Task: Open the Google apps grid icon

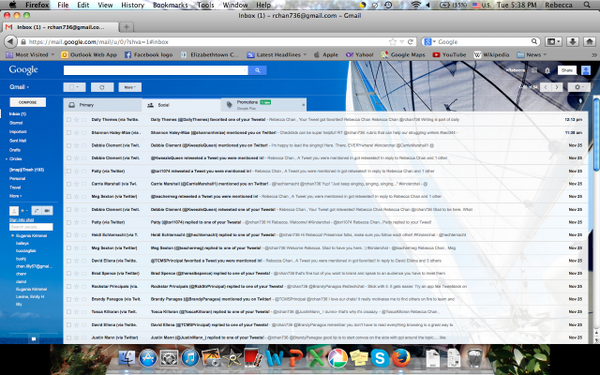Action: 534,70
